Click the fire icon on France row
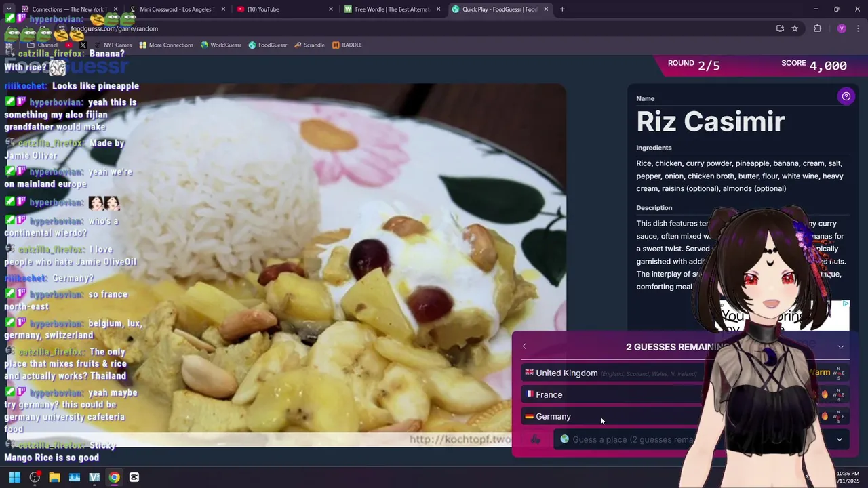The image size is (868, 488). click(x=825, y=394)
